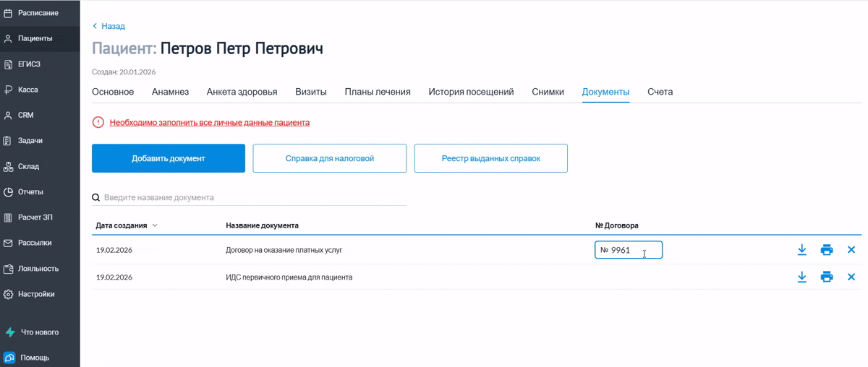Click the Отчеты pie chart icon

pos(9,192)
